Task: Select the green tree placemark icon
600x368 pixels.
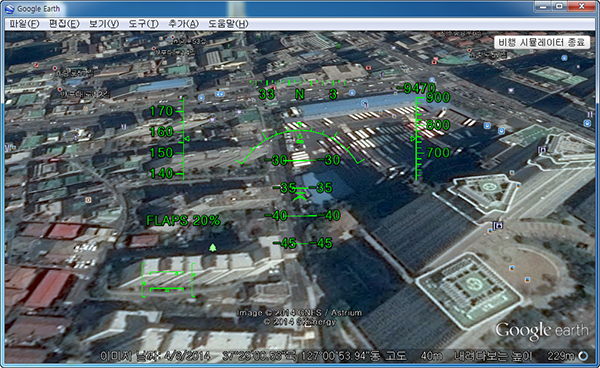Action: 213,248
